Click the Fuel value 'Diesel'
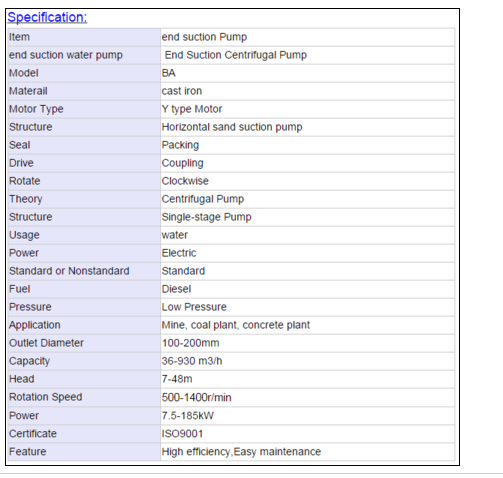503x478 pixels. 176,289
